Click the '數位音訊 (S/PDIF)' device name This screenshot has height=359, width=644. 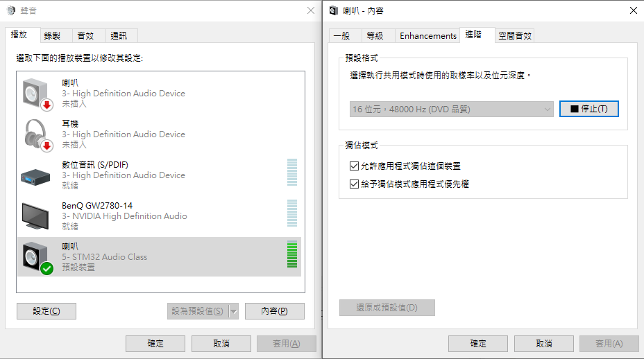pos(95,164)
